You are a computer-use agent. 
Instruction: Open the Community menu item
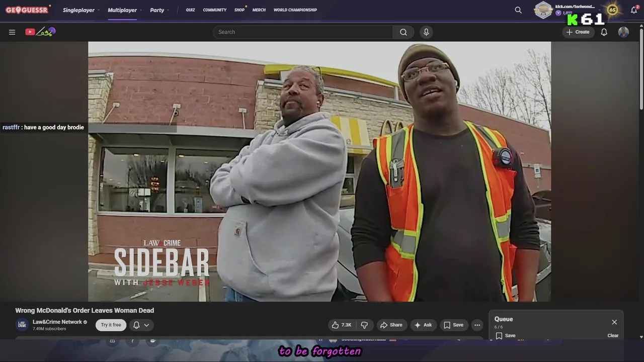click(215, 10)
